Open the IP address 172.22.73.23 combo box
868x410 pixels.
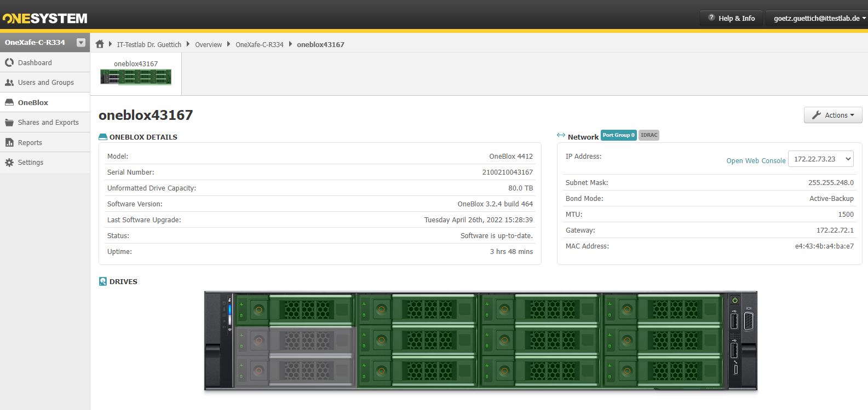click(x=820, y=159)
